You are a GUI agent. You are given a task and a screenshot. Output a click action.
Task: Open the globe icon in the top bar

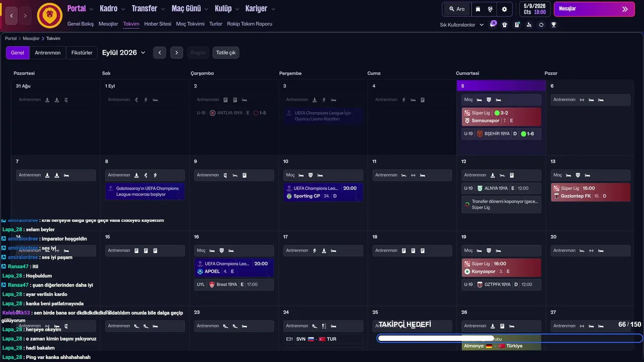tap(490, 9)
